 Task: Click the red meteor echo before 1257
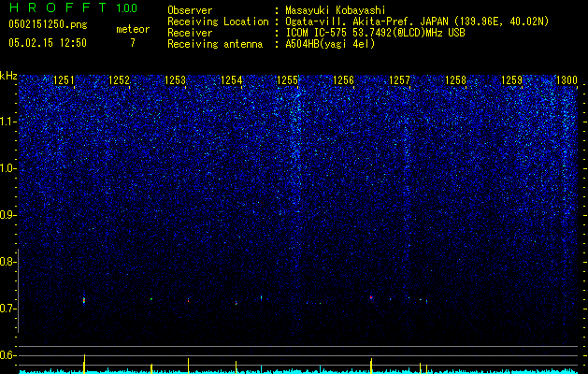click(371, 297)
